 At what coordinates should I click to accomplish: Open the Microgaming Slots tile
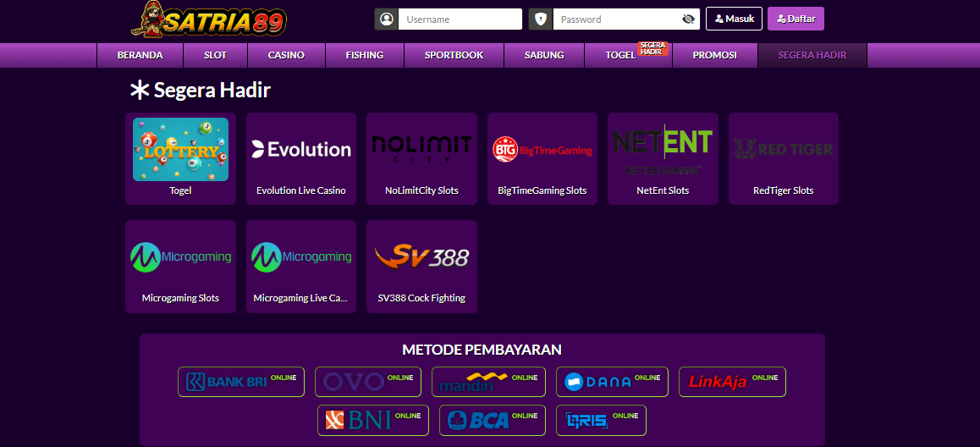pyautogui.click(x=180, y=266)
